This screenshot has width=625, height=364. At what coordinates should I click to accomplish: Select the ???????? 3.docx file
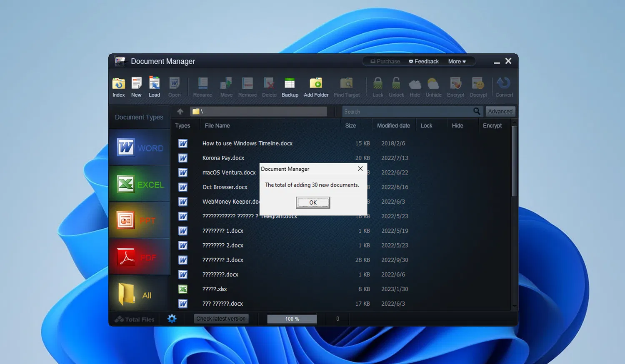223,260
